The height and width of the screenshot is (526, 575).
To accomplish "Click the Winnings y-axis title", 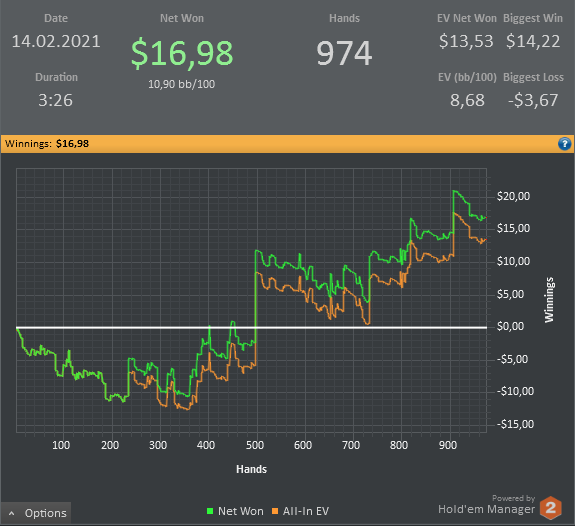I will tap(549, 300).
